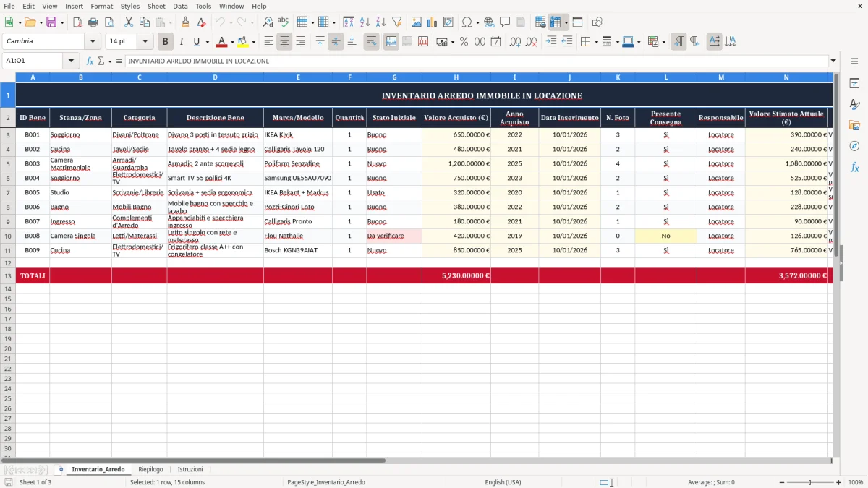This screenshot has height=488, width=868.
Task: Select cell with 'Da verificare'
Action: 394,236
